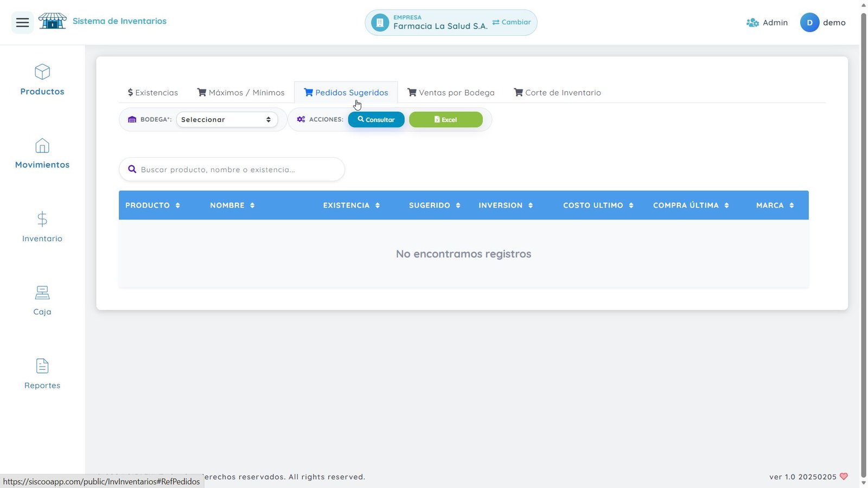The height and width of the screenshot is (488, 868).
Task: Open Productos in the sidebar
Action: coord(42,80)
